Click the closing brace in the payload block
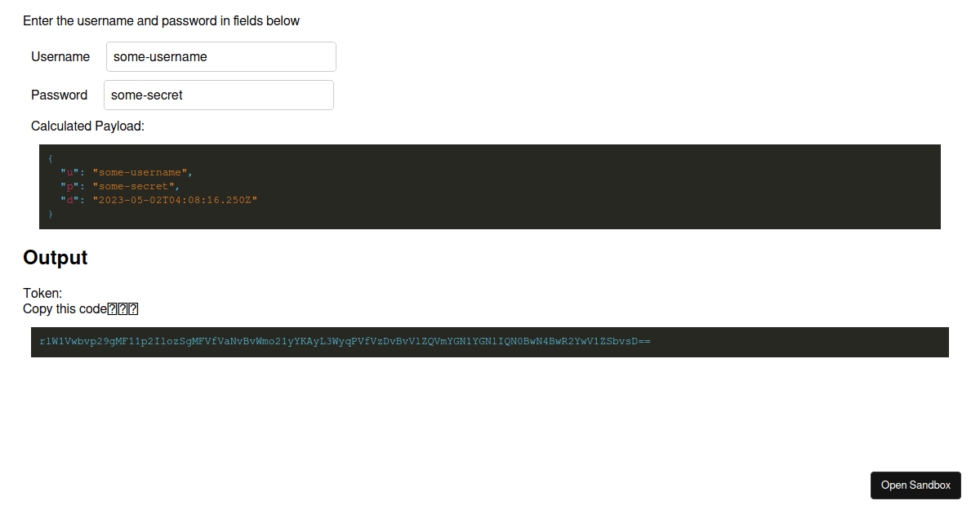The width and height of the screenshot is (980, 514). tap(50, 214)
